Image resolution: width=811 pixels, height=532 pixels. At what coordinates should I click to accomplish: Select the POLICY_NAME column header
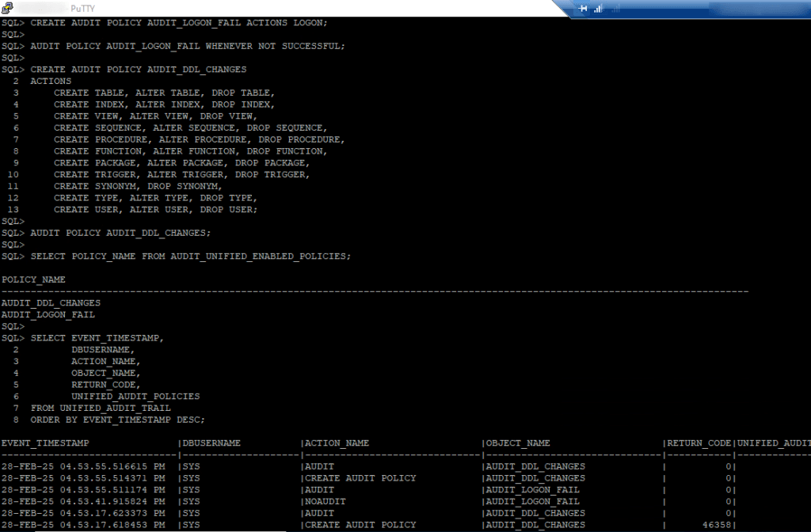coord(32,279)
